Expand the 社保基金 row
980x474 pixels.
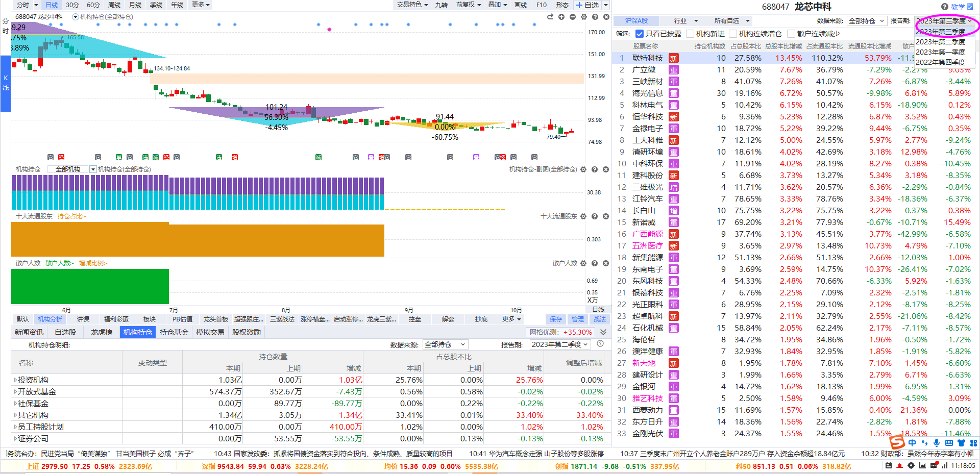(15, 404)
